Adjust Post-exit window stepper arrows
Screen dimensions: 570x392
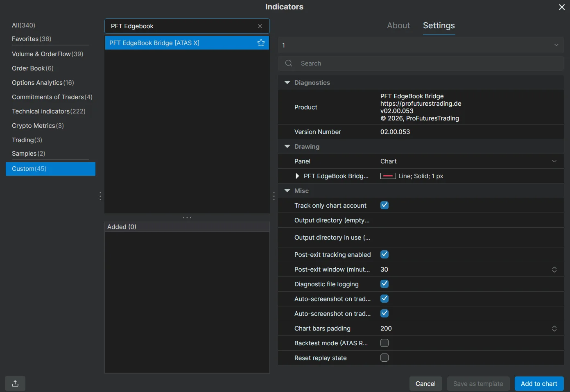[x=554, y=270]
